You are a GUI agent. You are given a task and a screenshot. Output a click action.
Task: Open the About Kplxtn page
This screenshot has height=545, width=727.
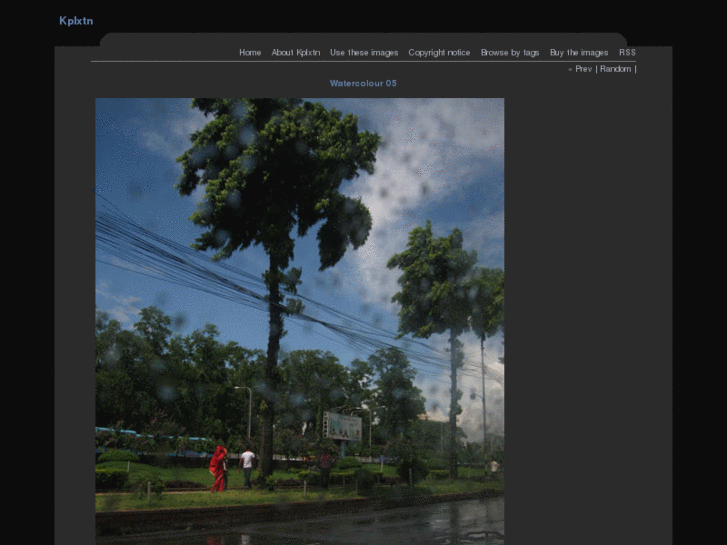(x=296, y=53)
